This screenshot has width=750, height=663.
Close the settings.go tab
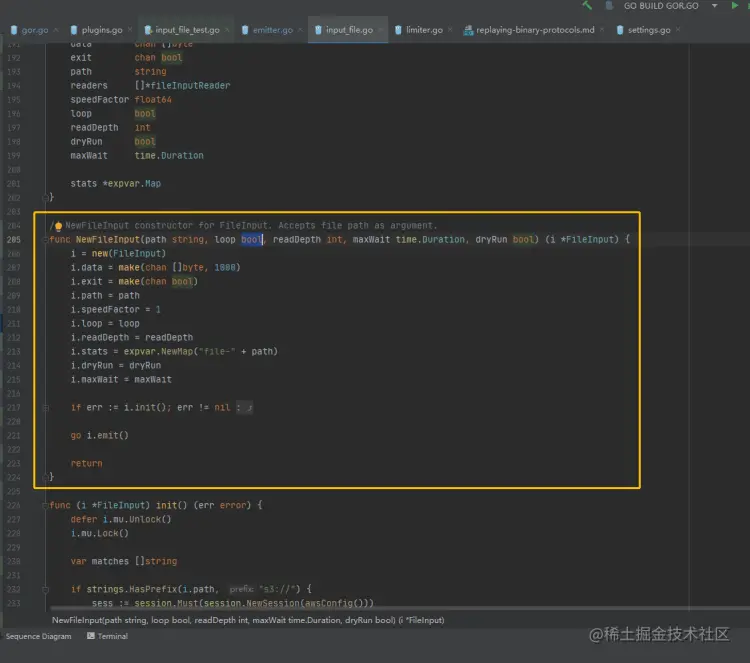(678, 30)
